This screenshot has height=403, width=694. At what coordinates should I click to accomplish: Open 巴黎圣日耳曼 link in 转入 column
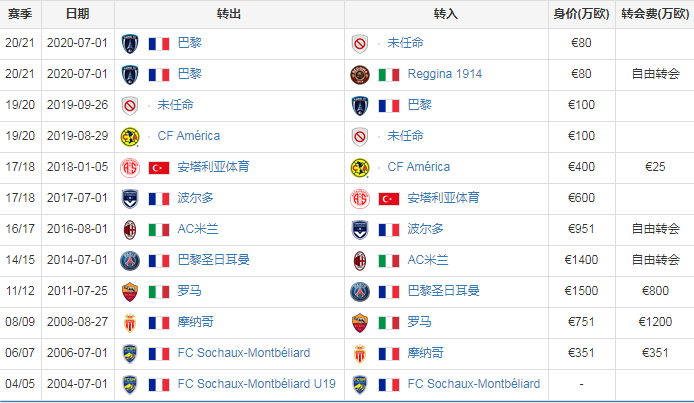coord(443,291)
